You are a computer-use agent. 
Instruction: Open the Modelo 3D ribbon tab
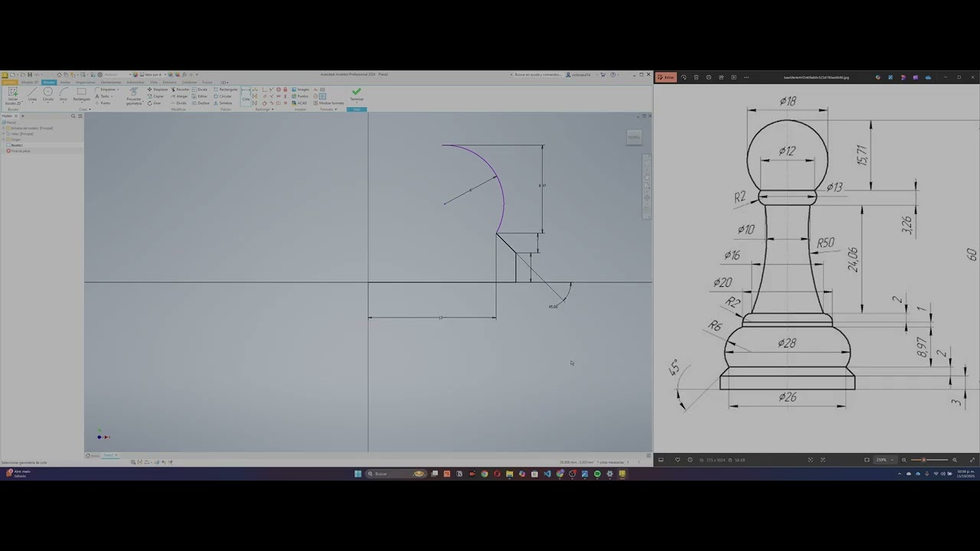click(x=30, y=82)
